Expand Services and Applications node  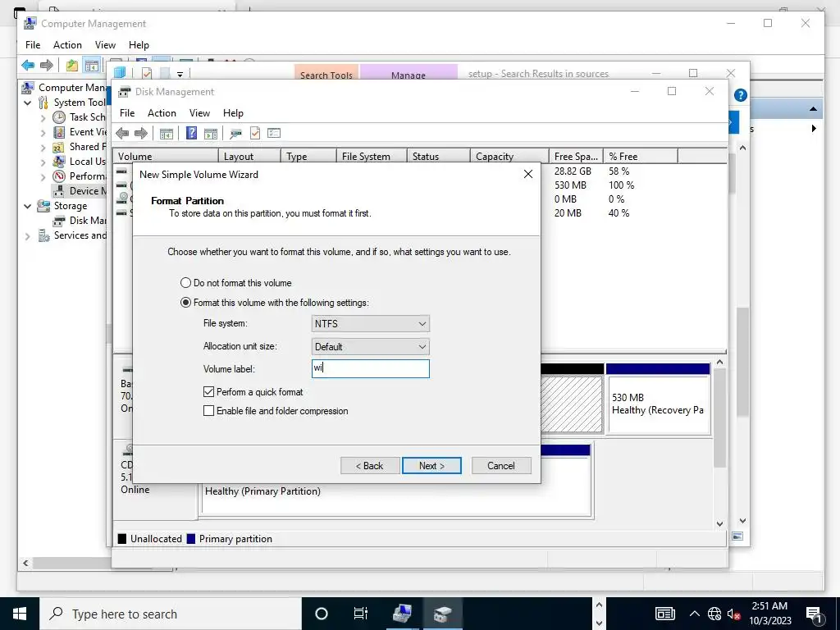point(28,235)
